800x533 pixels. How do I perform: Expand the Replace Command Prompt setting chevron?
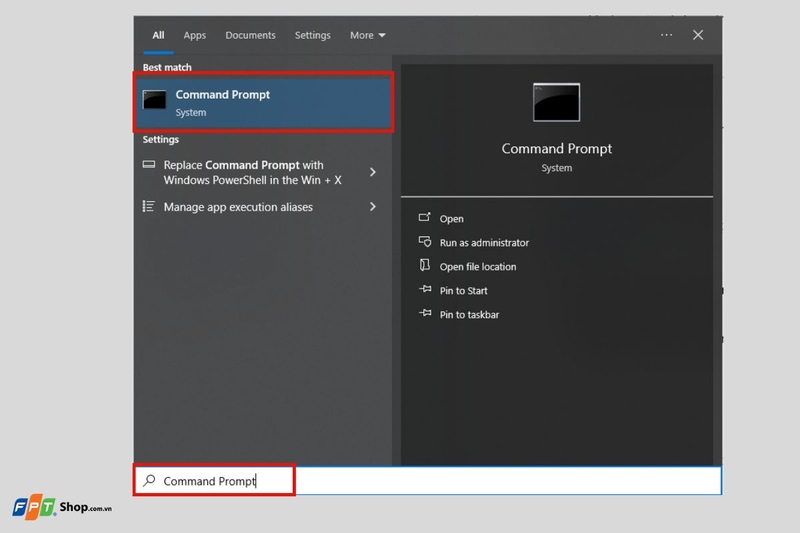373,172
